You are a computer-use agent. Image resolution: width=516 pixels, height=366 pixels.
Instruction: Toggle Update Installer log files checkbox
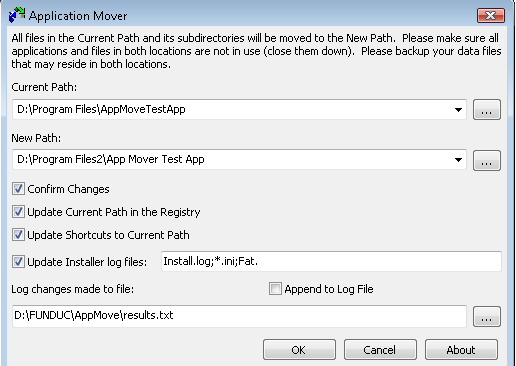coord(18,262)
